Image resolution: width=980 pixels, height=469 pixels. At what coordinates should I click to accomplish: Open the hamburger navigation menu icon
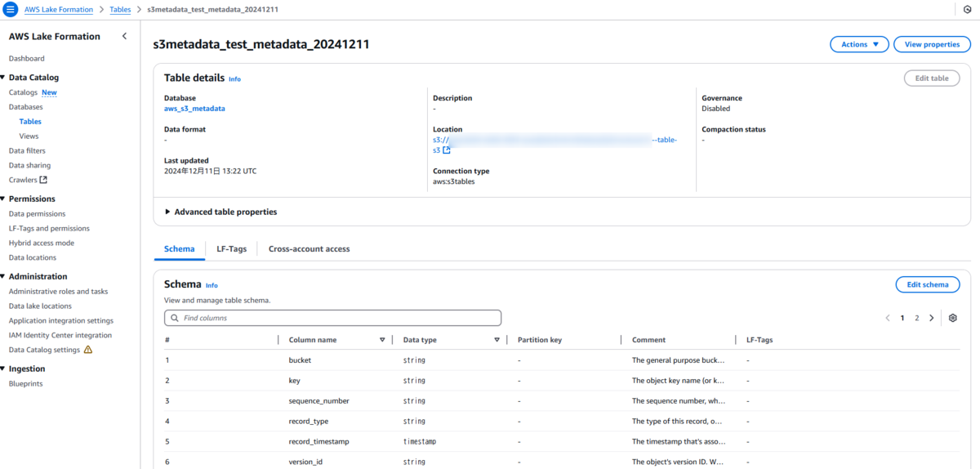11,9
